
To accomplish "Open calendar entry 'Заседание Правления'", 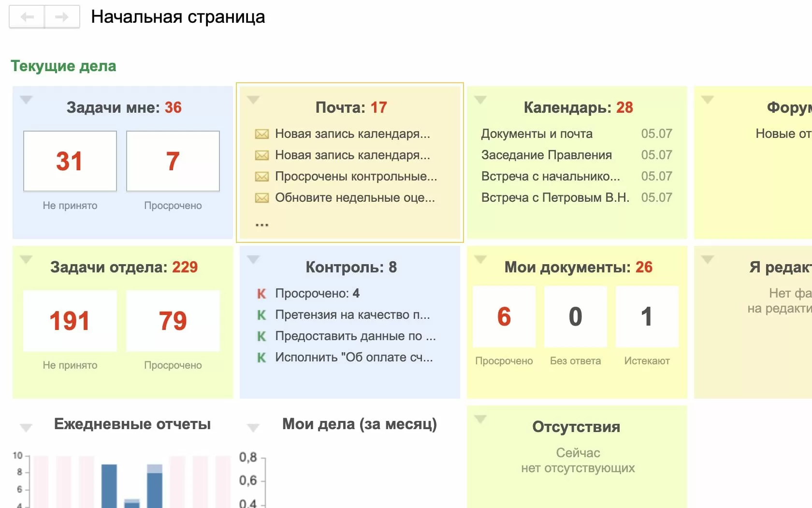I will click(547, 155).
